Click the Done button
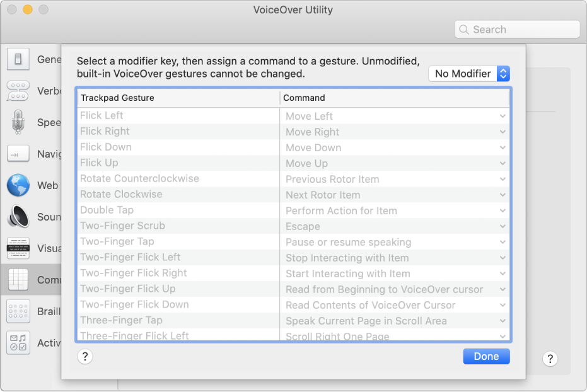 click(x=486, y=356)
